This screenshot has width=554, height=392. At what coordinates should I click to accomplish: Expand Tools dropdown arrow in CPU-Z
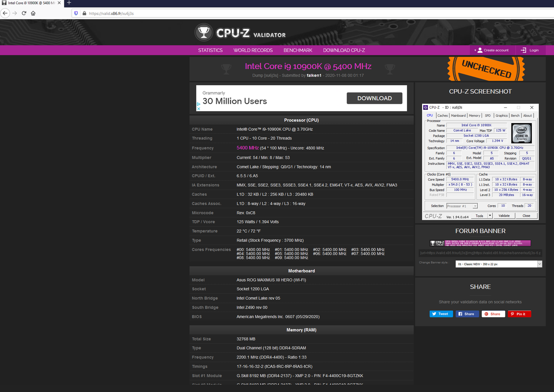coord(490,216)
